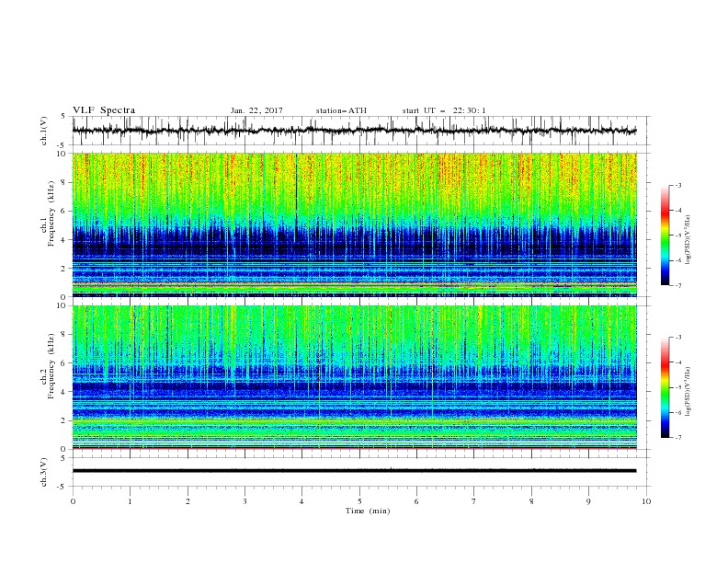The width and height of the screenshot is (728, 563).
Task: Click the "-7" tick on ch.2 colorbar
Action: 677,438
